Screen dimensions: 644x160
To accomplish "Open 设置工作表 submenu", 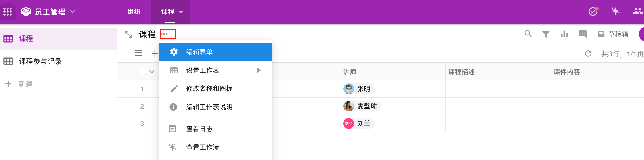I will [215, 70].
